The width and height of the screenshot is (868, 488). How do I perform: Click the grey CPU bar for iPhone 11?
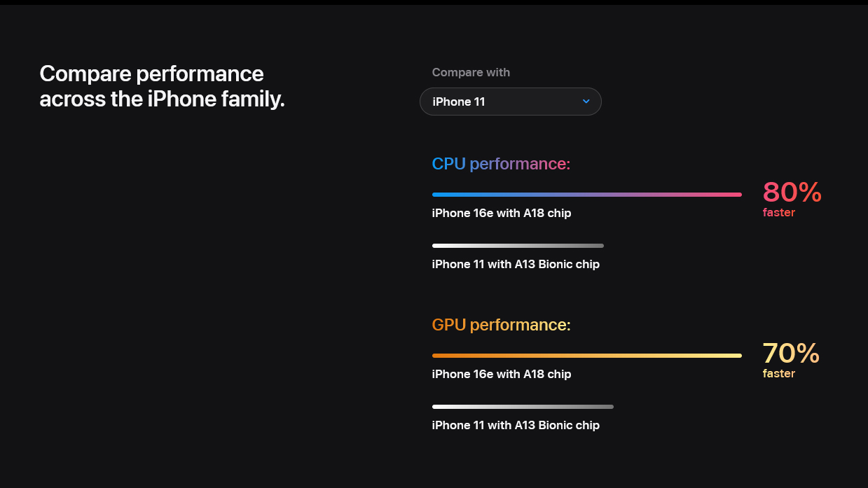tap(518, 246)
